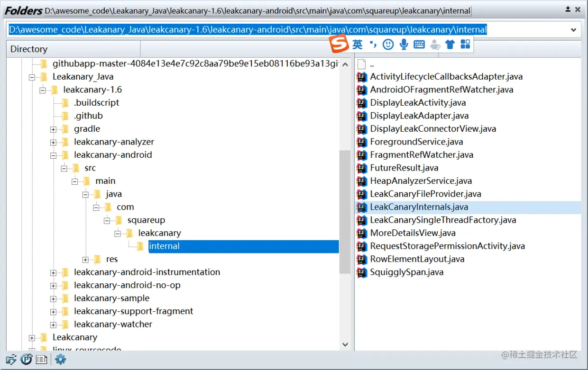The image size is (588, 370).
Task: Open the folder path dropdown arrow
Action: pos(573,30)
